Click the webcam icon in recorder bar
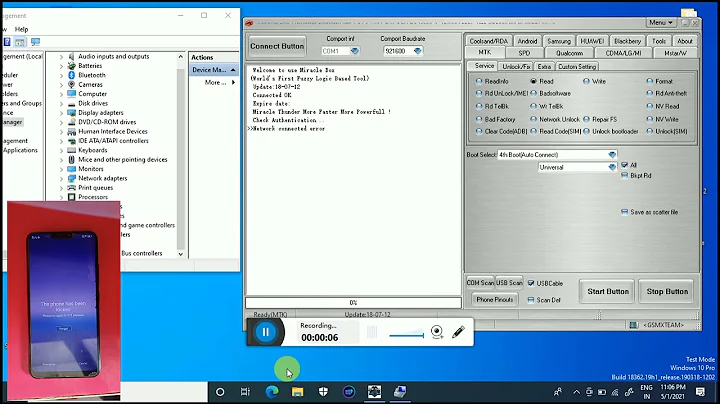This screenshot has width=720, height=404. [437, 331]
